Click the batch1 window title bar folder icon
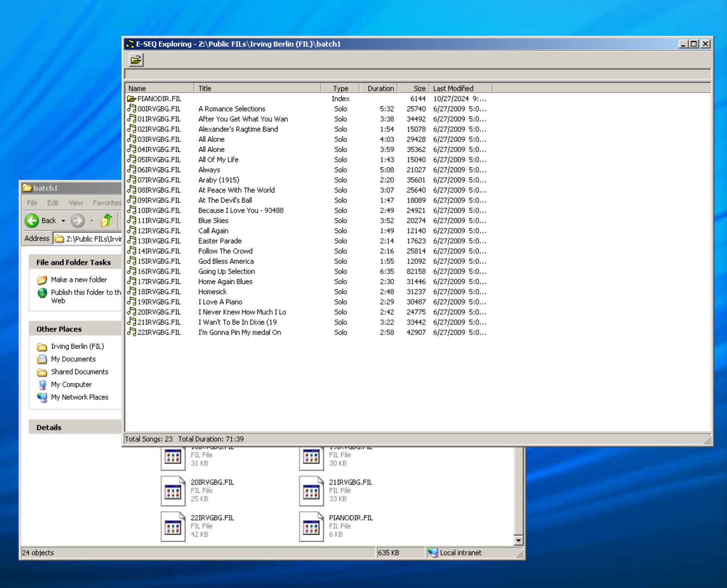This screenshot has height=588, width=727. pyautogui.click(x=28, y=188)
